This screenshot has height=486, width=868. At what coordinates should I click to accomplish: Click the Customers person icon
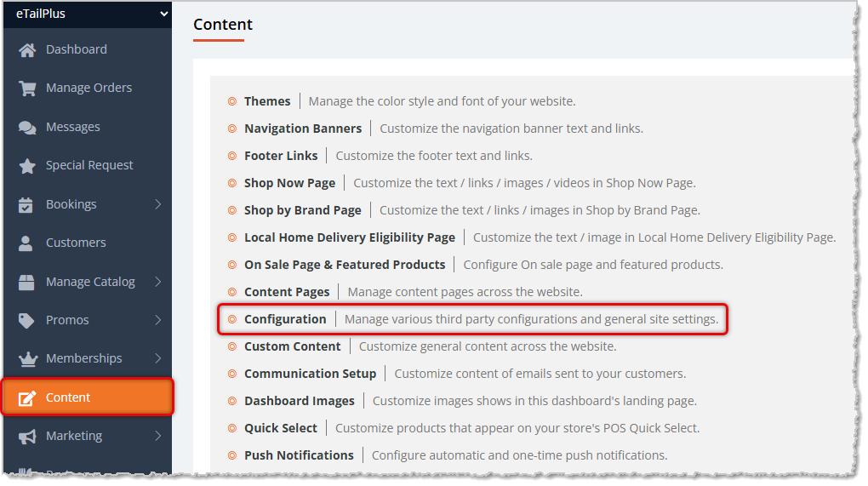tap(26, 243)
